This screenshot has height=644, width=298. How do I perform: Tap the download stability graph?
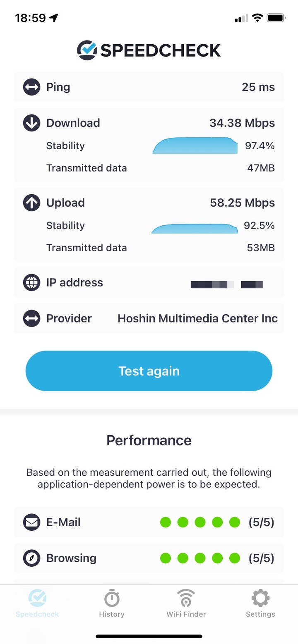(195, 146)
